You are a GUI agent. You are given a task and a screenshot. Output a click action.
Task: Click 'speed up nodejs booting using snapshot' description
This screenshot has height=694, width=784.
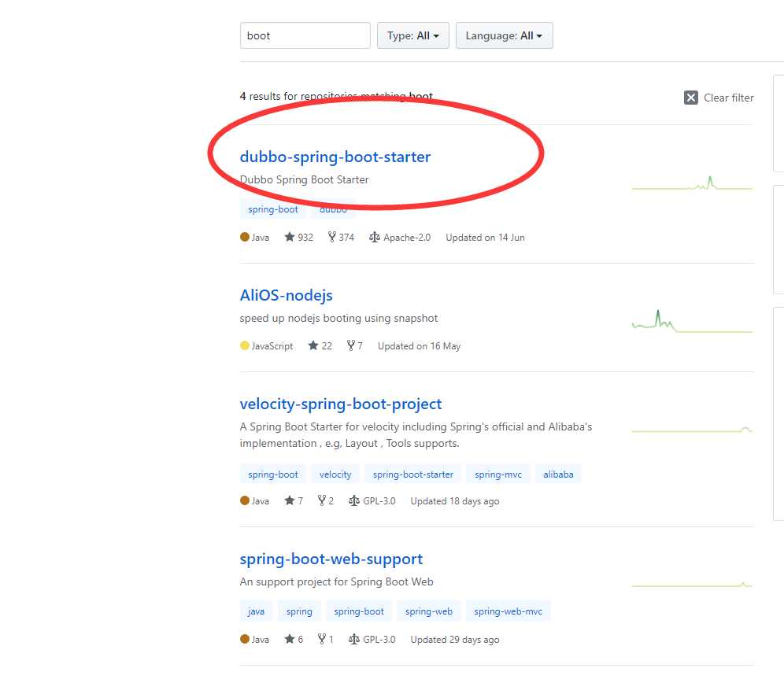point(338,318)
